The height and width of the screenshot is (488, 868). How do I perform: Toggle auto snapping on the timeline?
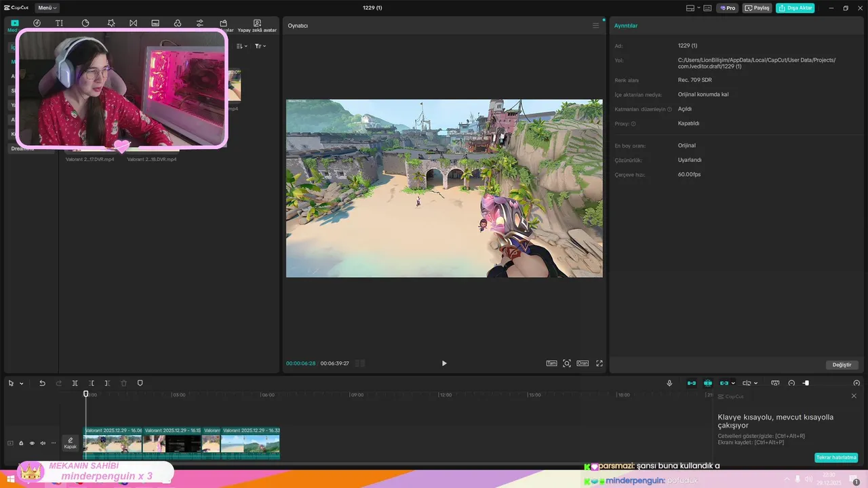708,384
